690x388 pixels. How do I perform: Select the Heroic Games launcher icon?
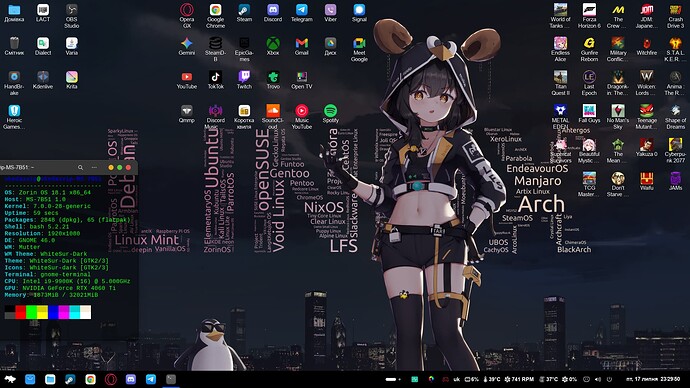14,117
